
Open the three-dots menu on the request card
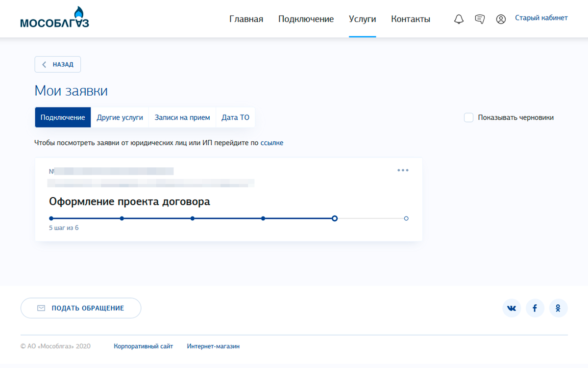pyautogui.click(x=403, y=170)
